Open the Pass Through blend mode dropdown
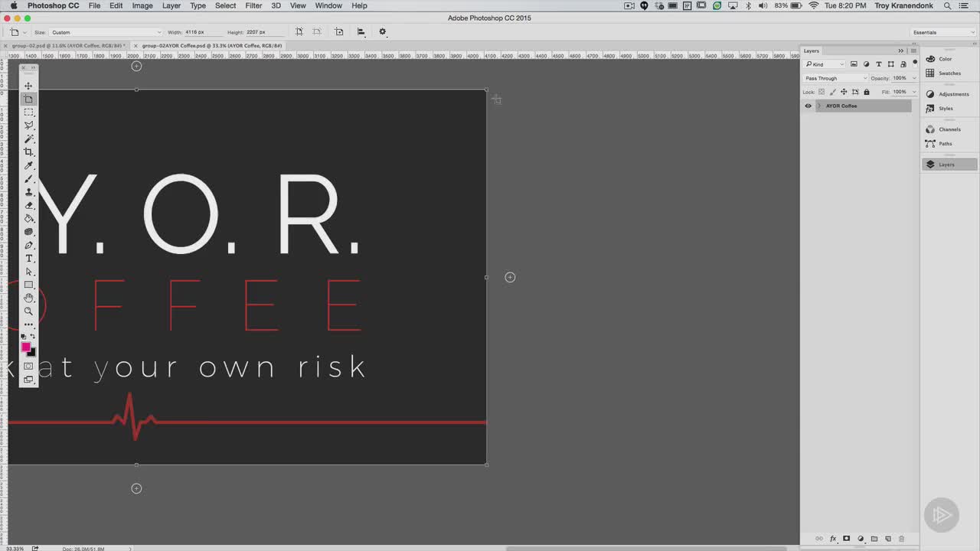Screen dimensions: 980x551 pyautogui.click(x=835, y=78)
